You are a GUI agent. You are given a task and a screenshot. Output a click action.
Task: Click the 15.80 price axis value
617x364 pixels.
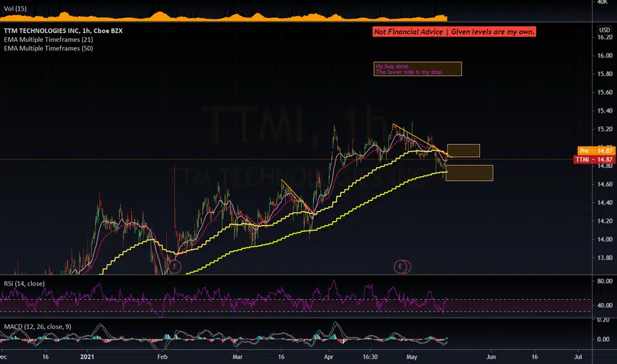click(x=604, y=74)
